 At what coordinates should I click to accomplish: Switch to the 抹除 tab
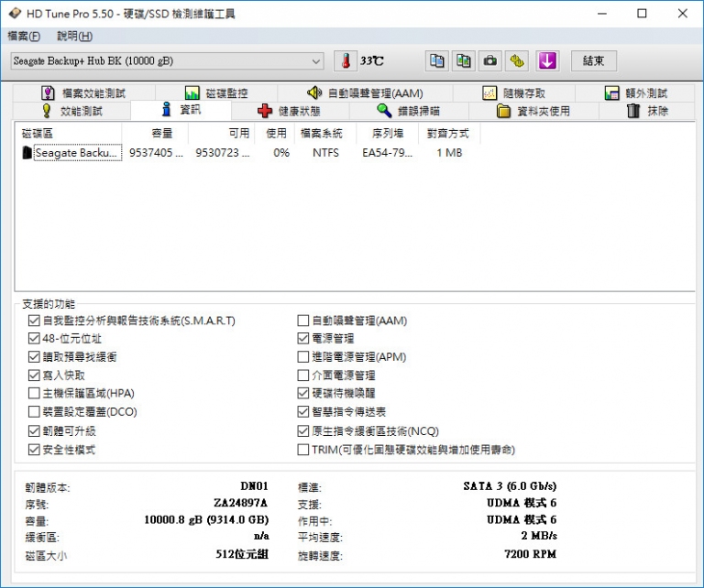click(647, 111)
